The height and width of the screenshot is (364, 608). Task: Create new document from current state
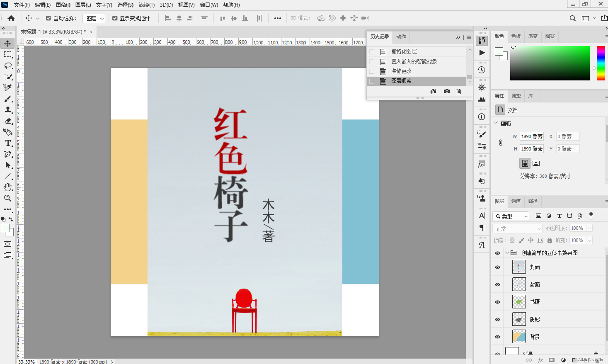pos(433,91)
